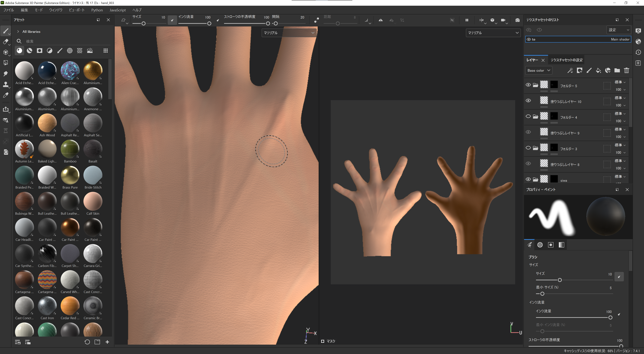Click the マテリアル dropdown over 3D viewport
This screenshot has width=644, height=354.
(289, 33)
